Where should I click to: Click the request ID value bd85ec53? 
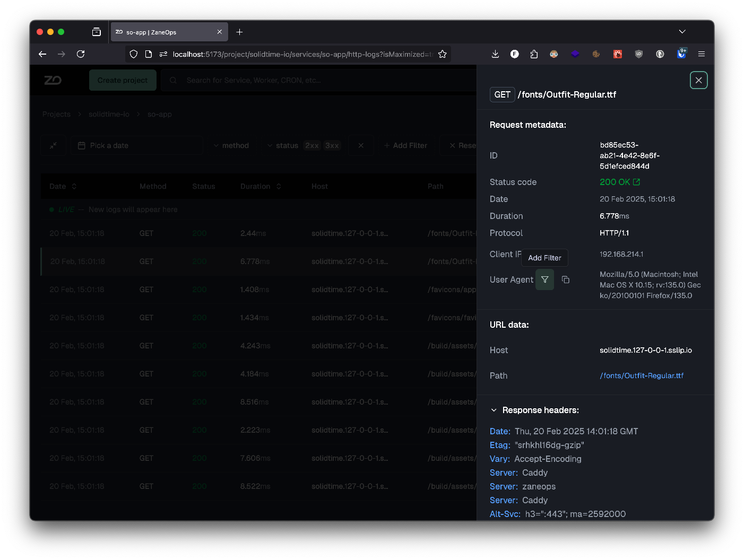click(629, 155)
